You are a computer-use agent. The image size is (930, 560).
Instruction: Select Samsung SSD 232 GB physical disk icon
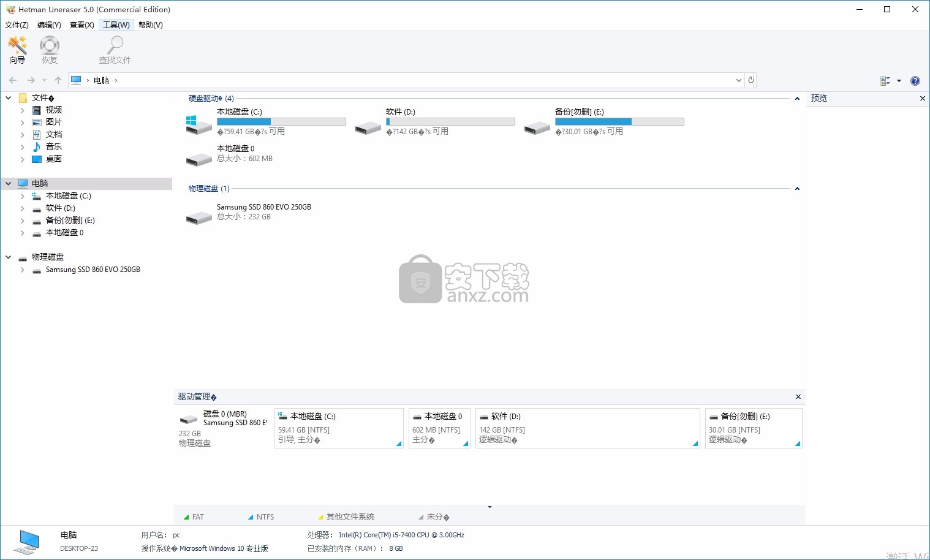[199, 217]
